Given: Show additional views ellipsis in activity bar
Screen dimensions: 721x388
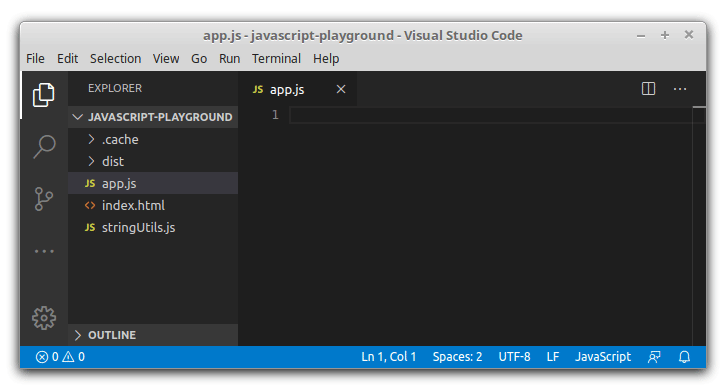Looking at the screenshot, I should (44, 251).
